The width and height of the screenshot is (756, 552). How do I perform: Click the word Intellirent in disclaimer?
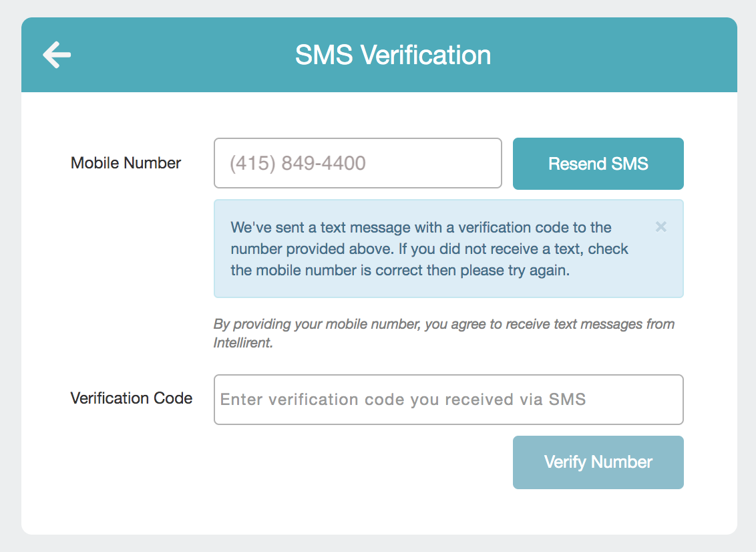(243, 343)
